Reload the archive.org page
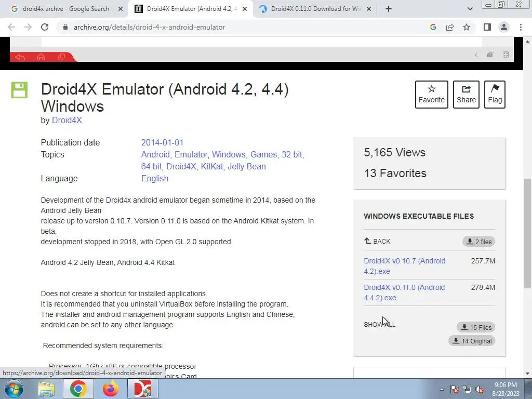The width and height of the screenshot is (532, 399). (x=45, y=27)
